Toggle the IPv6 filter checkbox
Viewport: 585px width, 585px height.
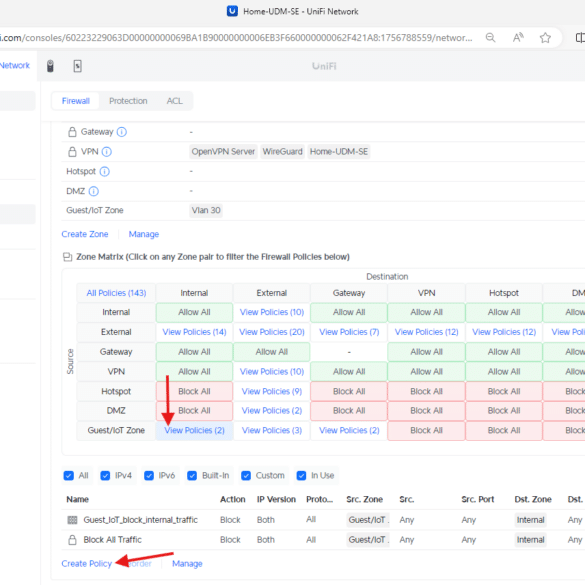tap(149, 476)
